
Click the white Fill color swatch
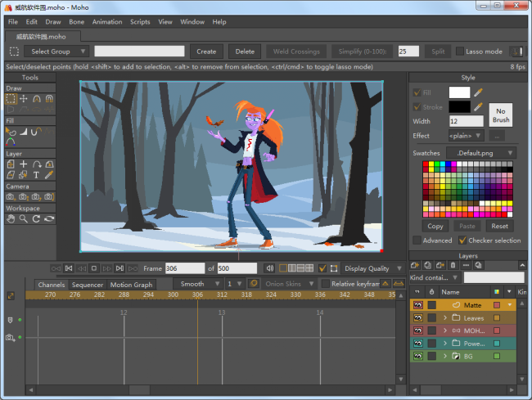(459, 92)
